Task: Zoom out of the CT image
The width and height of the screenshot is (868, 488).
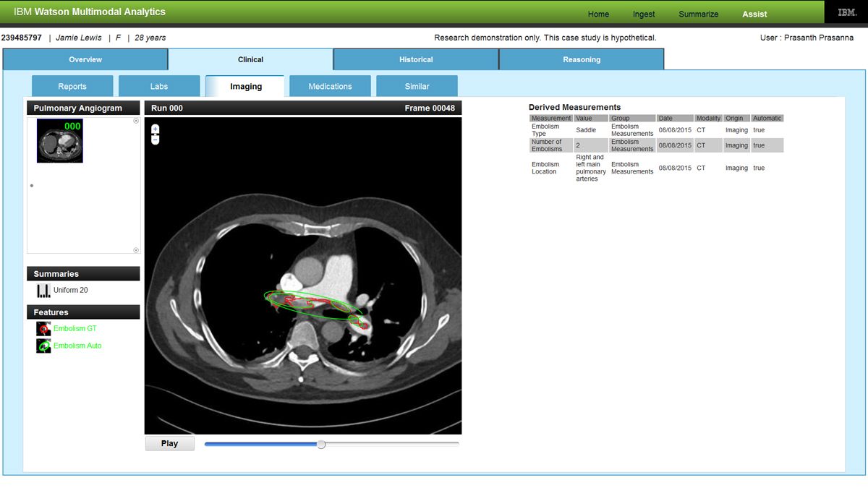Action: point(155,139)
